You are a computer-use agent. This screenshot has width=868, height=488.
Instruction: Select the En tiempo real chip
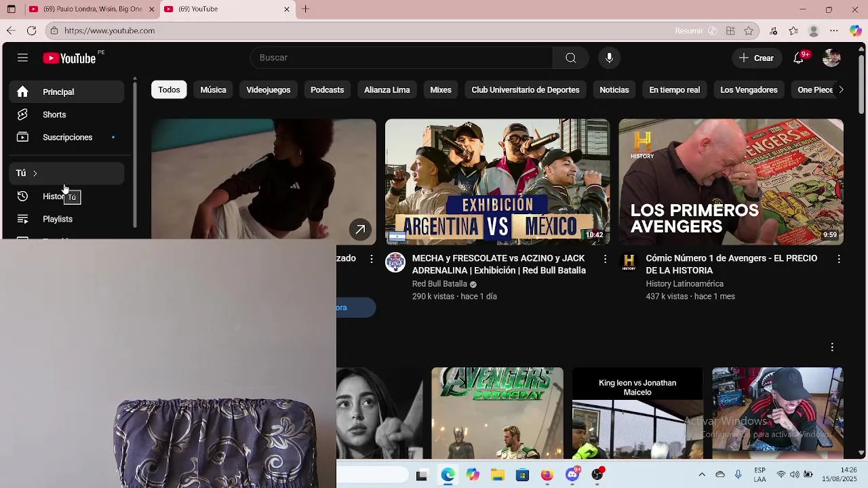[x=675, y=89]
